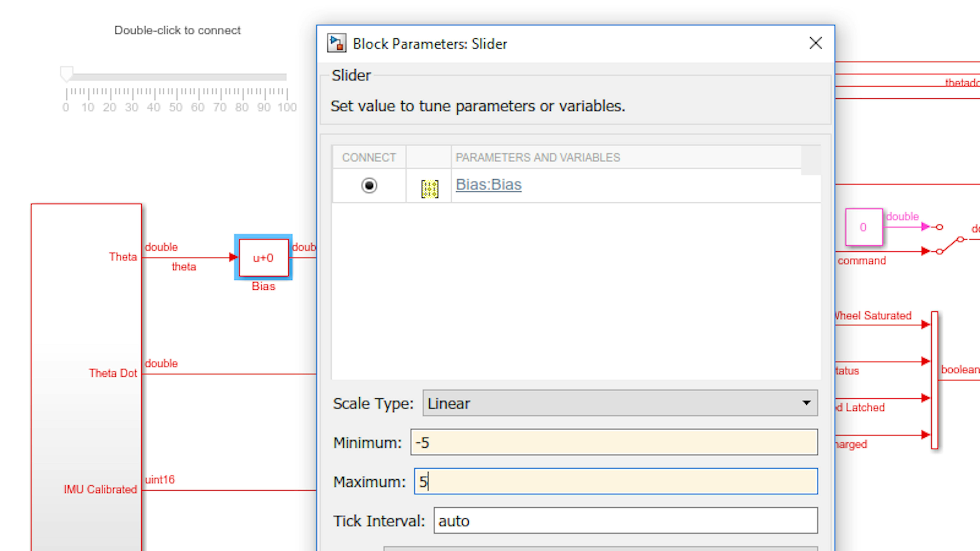980x551 pixels.
Task: Click the Latched signal label
Action: click(861, 408)
